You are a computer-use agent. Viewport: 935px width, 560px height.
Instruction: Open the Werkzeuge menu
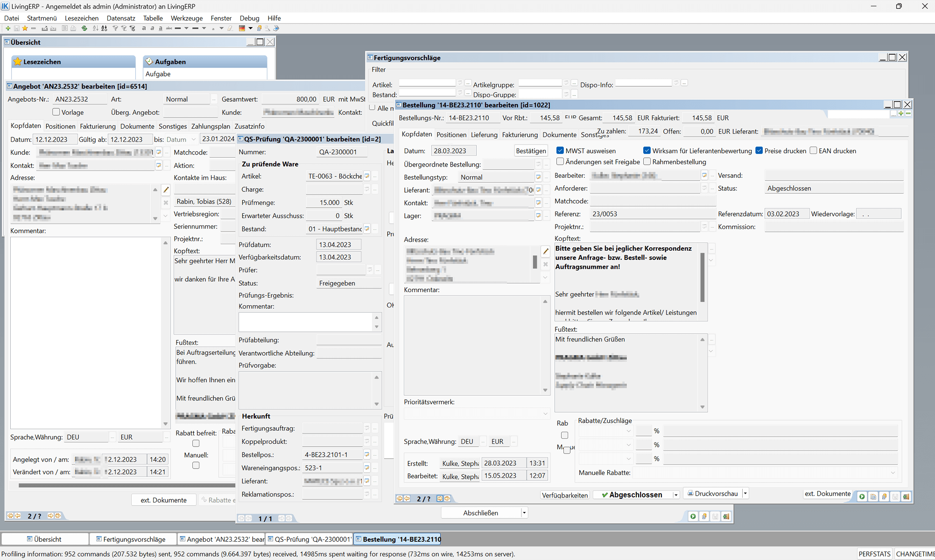[x=187, y=18]
